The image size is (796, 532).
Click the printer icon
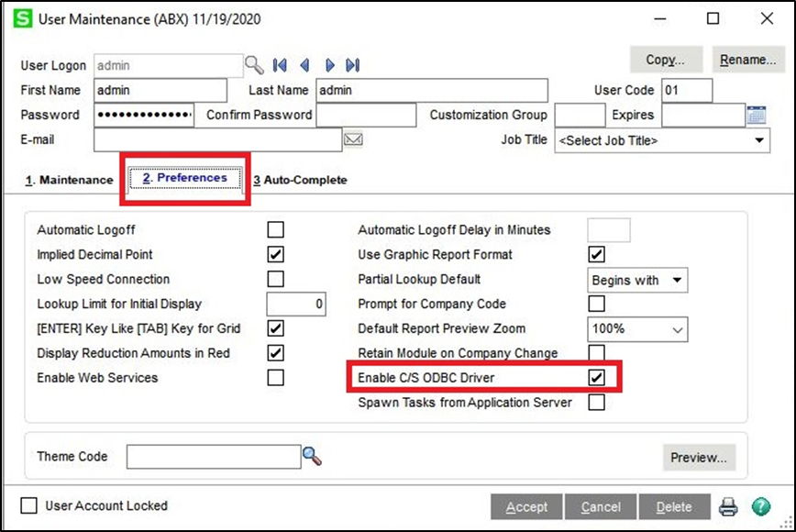click(x=727, y=506)
